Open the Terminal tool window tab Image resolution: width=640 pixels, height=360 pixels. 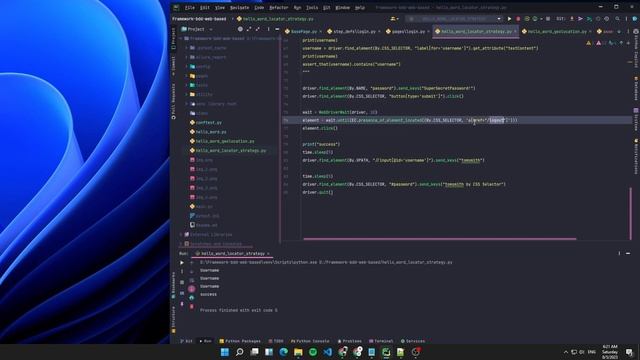coord(381,341)
